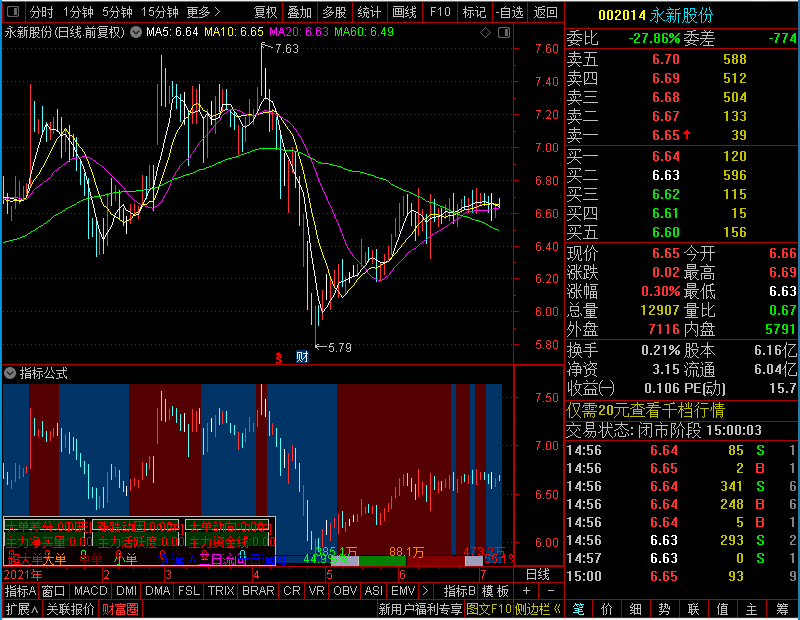800x620 pixels.
Task: Click the 返回 back button
Action: click(545, 12)
